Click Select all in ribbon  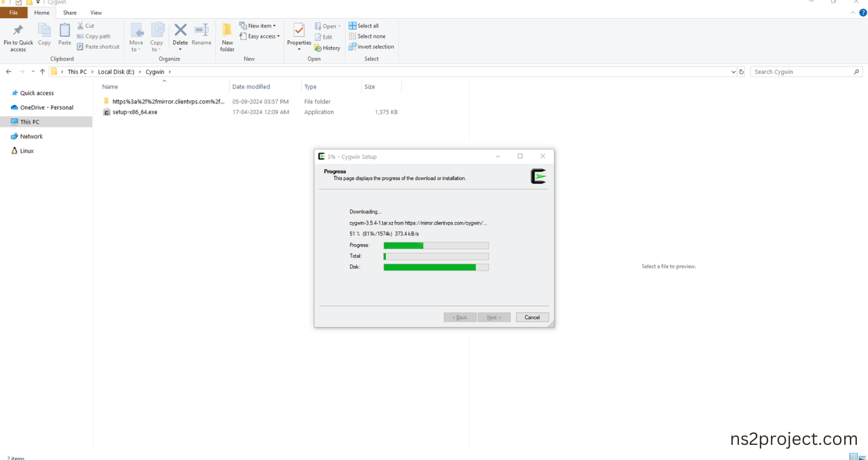pyautogui.click(x=364, y=26)
